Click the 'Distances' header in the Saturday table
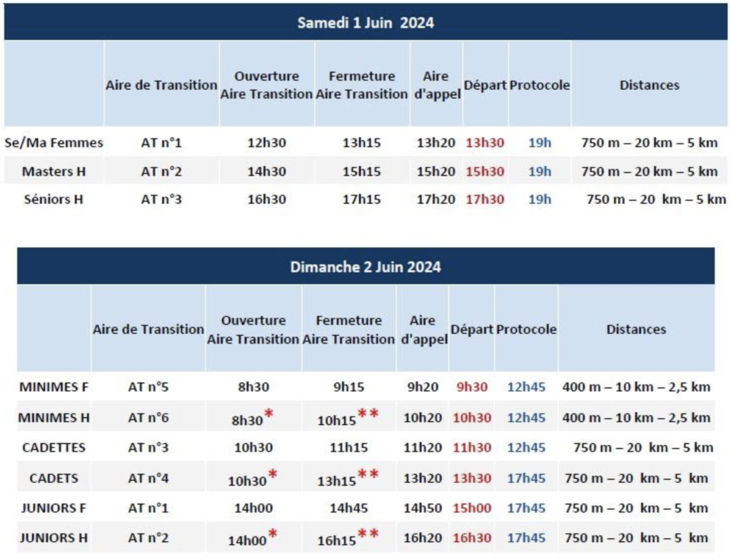This screenshot has height=560, width=731. coord(649,85)
